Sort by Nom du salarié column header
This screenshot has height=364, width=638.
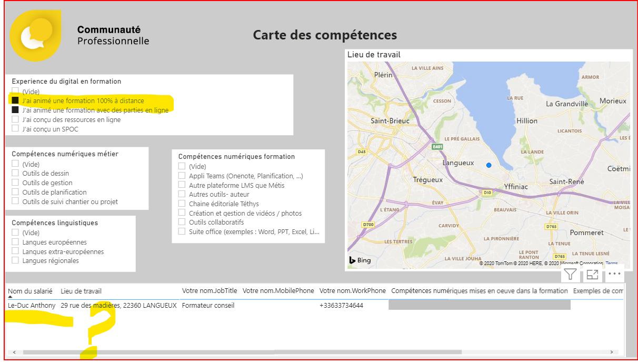coord(30,291)
